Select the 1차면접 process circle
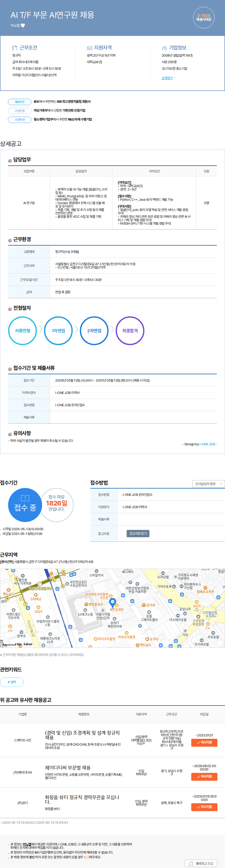The image size is (225, 868). 58,330
